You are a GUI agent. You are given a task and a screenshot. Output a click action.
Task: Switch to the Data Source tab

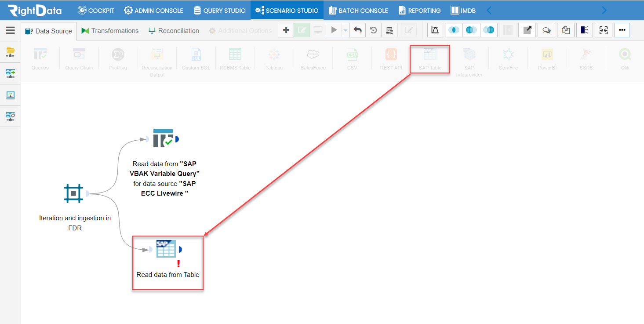[x=48, y=31]
